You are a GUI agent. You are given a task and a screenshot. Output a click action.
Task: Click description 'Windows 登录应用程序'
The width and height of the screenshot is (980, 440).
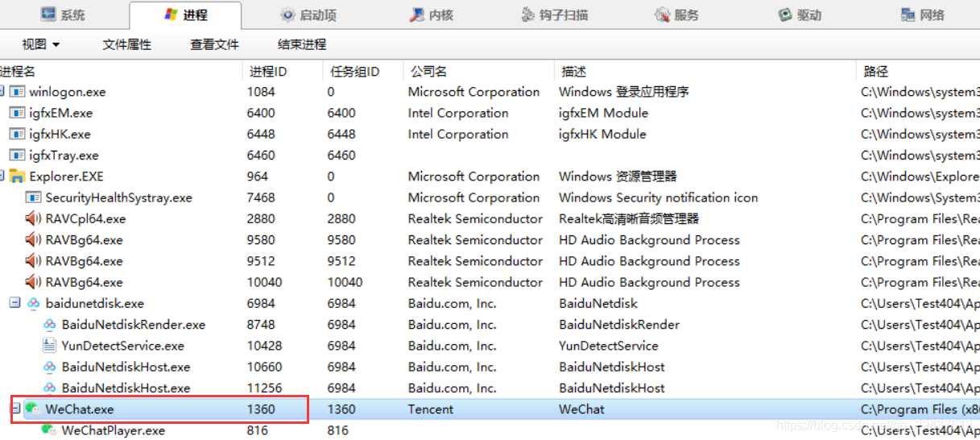pyautogui.click(x=624, y=92)
